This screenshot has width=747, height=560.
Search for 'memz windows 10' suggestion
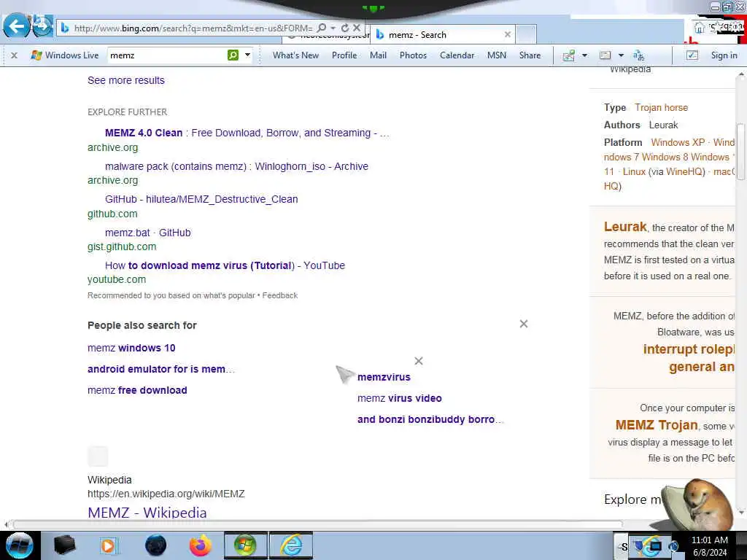pyautogui.click(x=131, y=348)
